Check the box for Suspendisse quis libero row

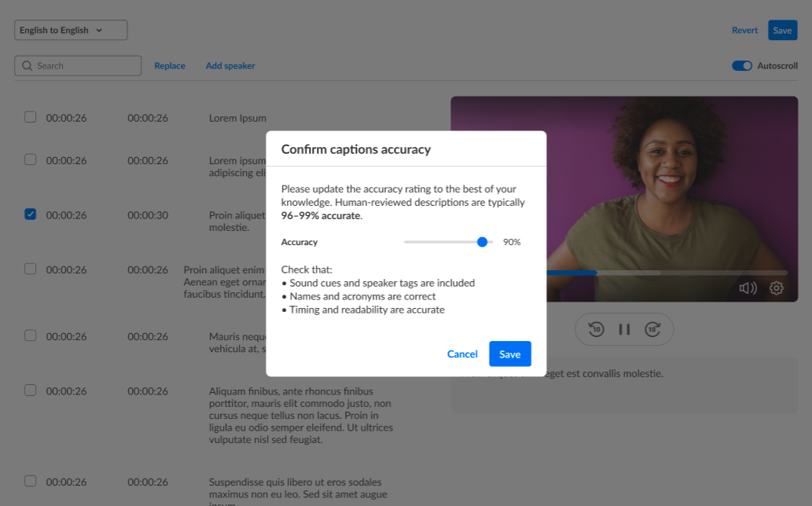tap(31, 481)
